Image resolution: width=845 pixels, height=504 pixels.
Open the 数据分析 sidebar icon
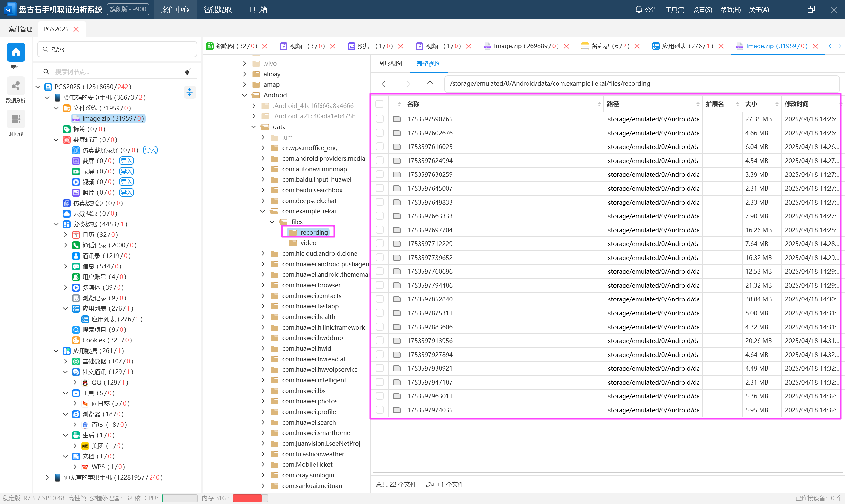click(16, 85)
